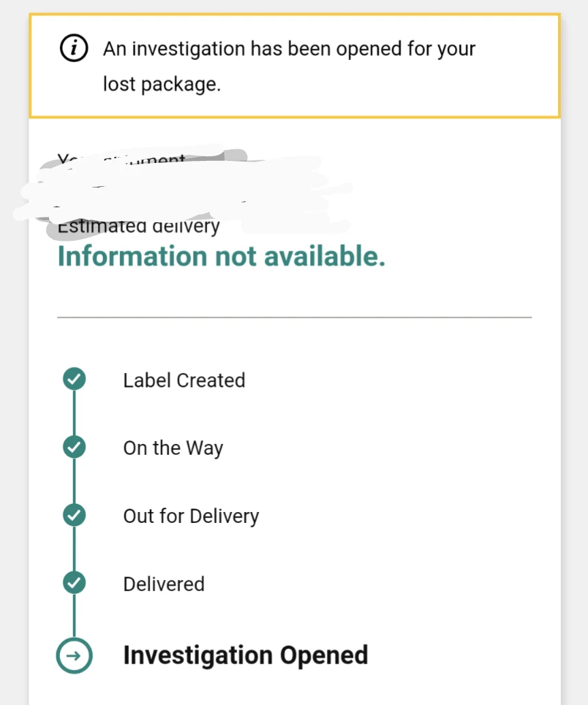Select the On the Way step text

pyautogui.click(x=173, y=448)
